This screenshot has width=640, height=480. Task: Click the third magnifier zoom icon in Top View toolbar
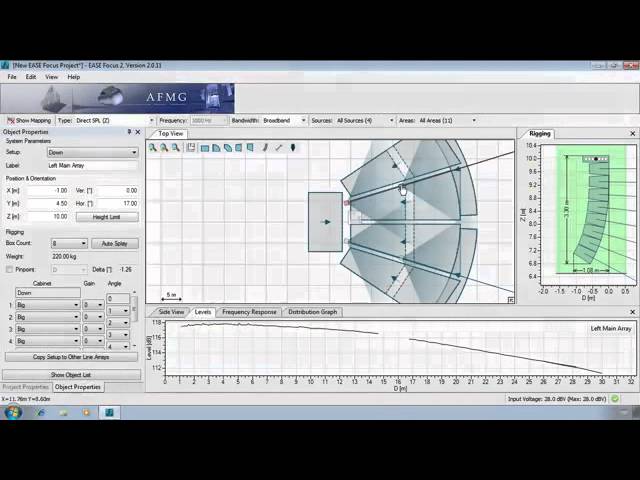[x=176, y=148]
